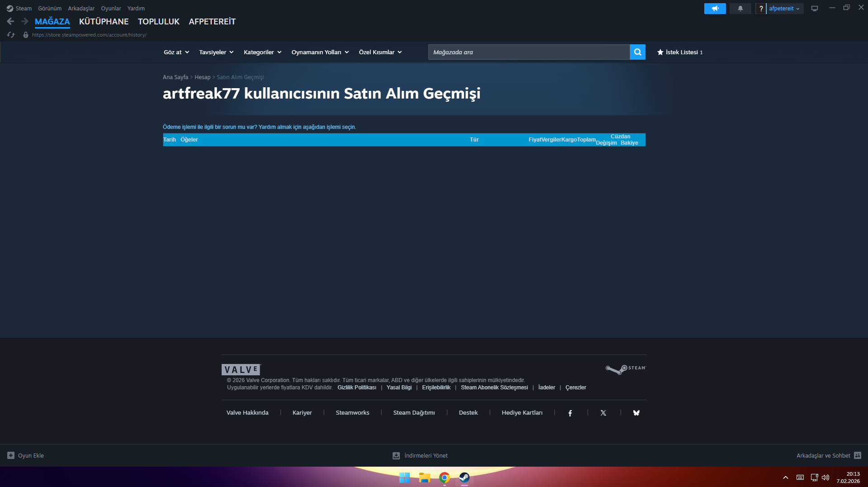Visit the Steam Dağıtımı footer link
This screenshot has height=487, width=868.
pyautogui.click(x=414, y=413)
